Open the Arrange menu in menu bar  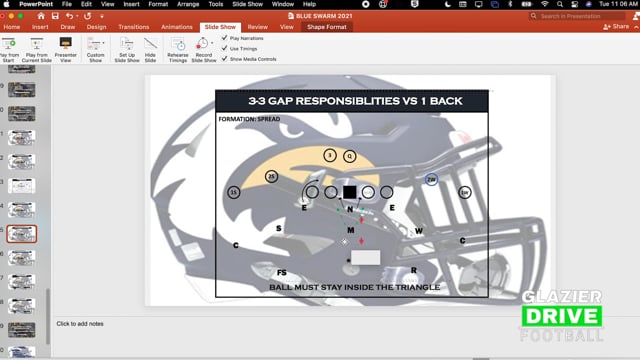click(188, 4)
